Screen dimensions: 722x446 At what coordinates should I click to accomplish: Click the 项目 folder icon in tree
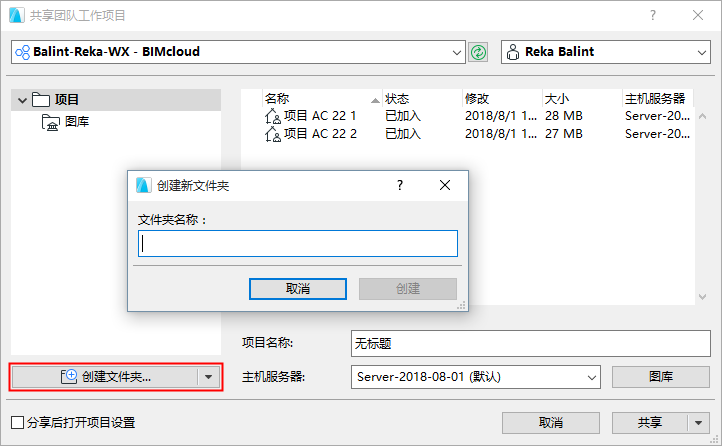click(41, 99)
